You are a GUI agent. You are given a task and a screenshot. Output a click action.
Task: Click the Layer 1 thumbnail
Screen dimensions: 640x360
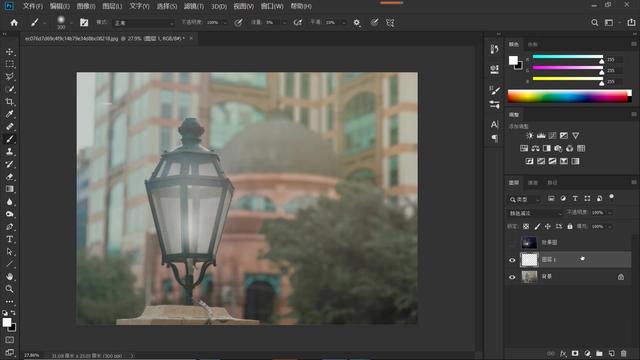(529, 260)
